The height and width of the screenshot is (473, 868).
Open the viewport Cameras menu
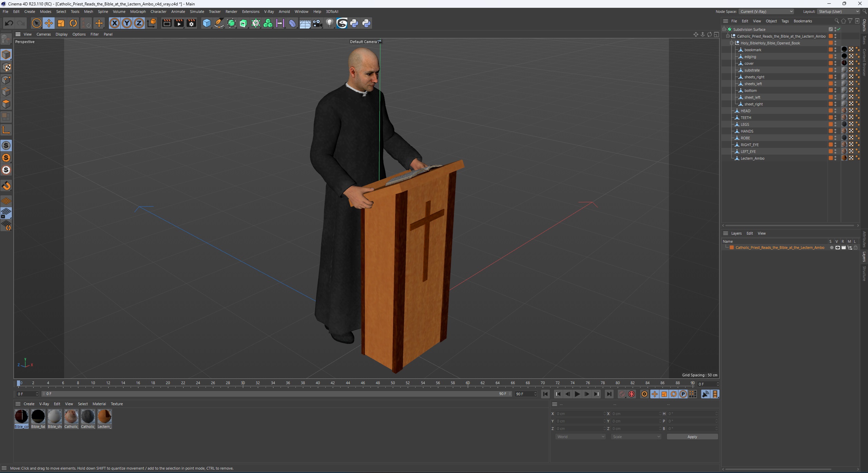point(43,34)
